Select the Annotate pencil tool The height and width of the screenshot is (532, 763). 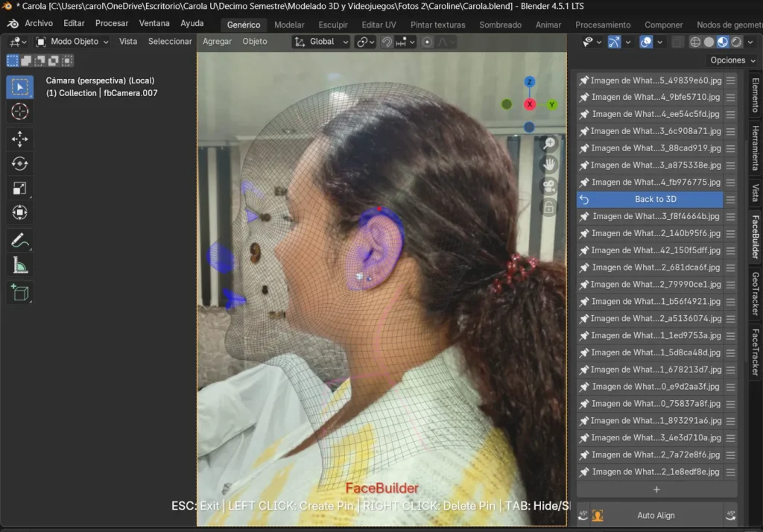click(x=20, y=241)
